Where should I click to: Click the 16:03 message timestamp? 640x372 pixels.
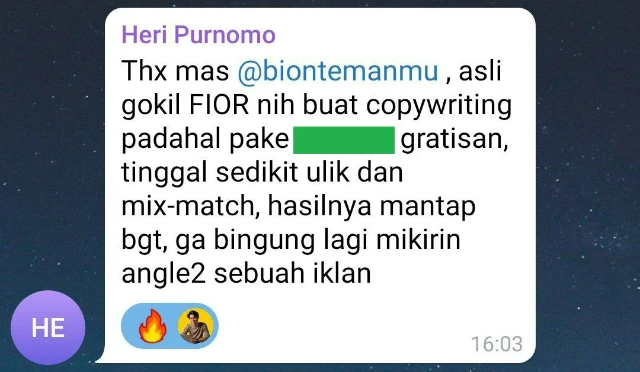(x=497, y=344)
